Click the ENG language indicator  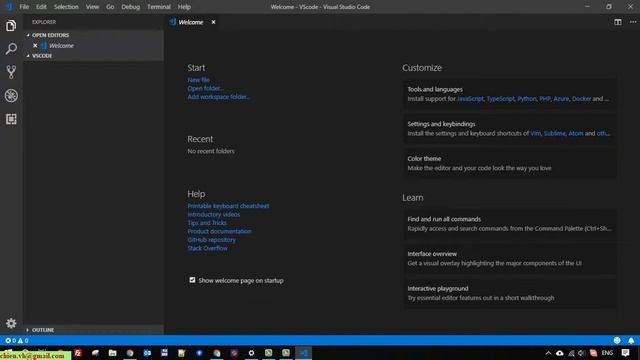tap(607, 353)
